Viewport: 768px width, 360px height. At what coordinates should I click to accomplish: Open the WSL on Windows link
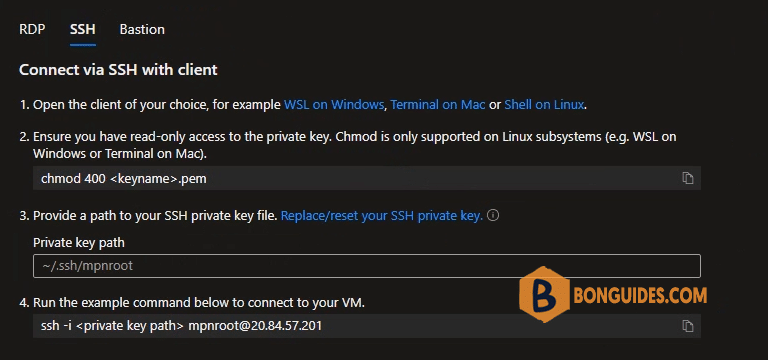[334, 104]
